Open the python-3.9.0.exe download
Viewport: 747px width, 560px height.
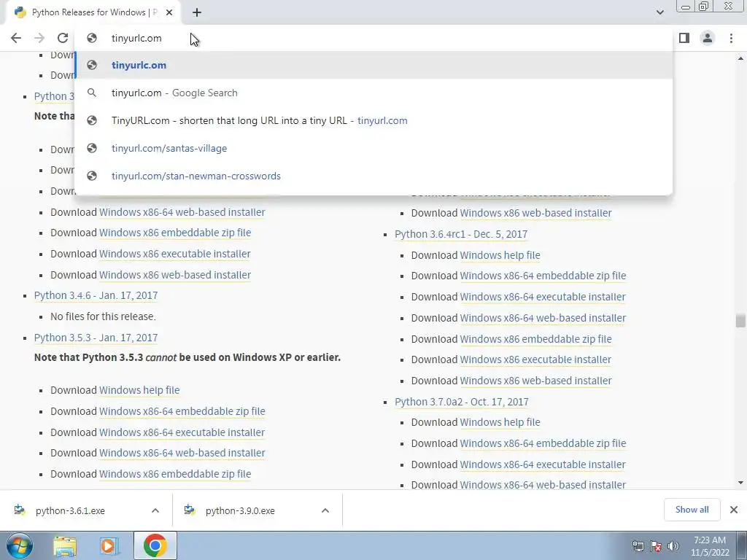pyautogui.click(x=240, y=511)
